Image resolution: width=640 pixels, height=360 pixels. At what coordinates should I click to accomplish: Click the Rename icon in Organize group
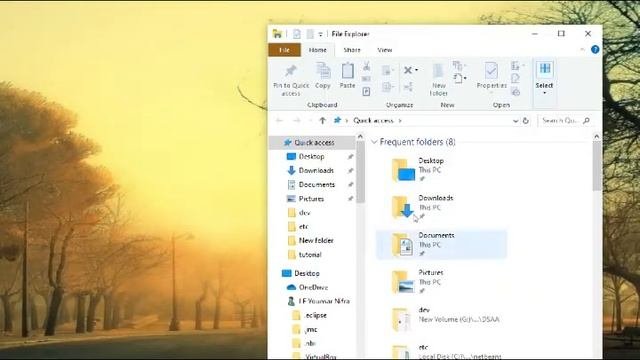[x=408, y=87]
